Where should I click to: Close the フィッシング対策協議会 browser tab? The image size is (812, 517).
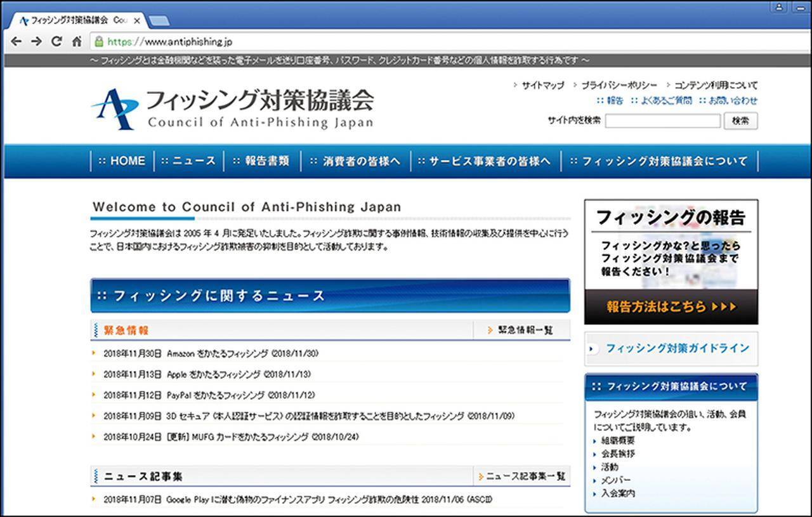pos(137,20)
